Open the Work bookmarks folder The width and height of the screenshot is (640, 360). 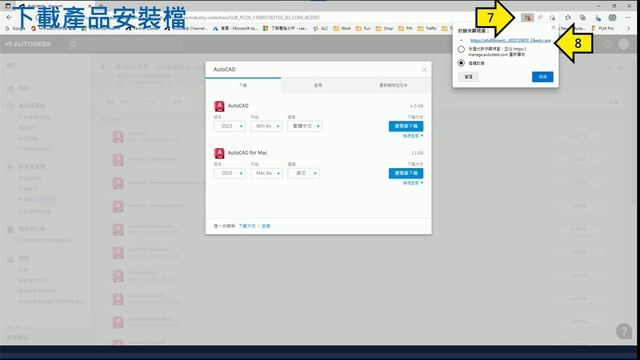click(x=342, y=29)
